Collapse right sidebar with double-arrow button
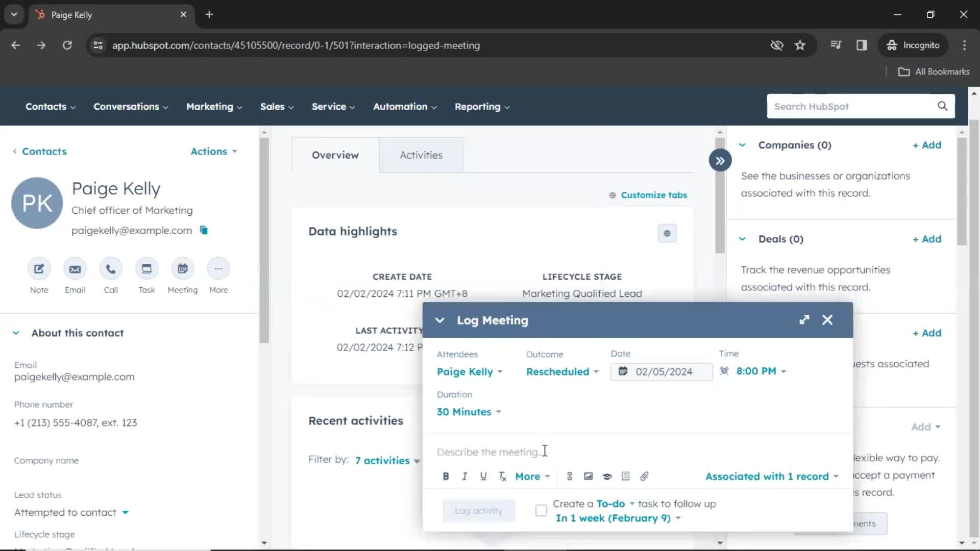 720,161
